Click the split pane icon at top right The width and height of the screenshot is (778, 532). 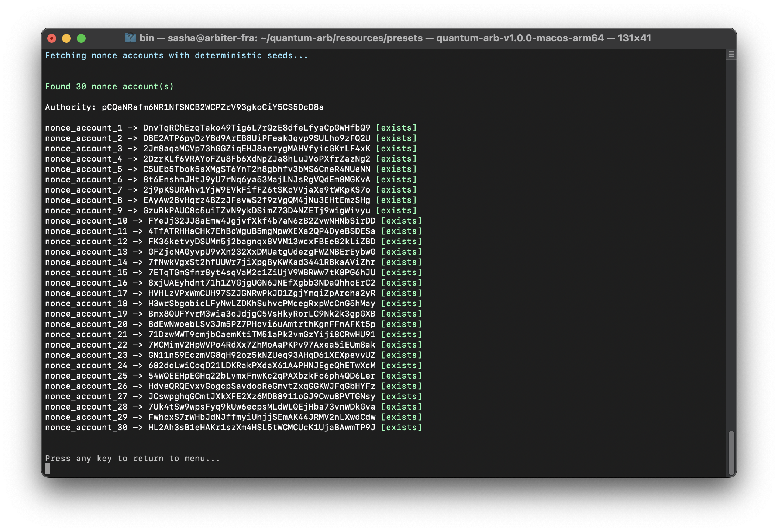click(x=731, y=55)
